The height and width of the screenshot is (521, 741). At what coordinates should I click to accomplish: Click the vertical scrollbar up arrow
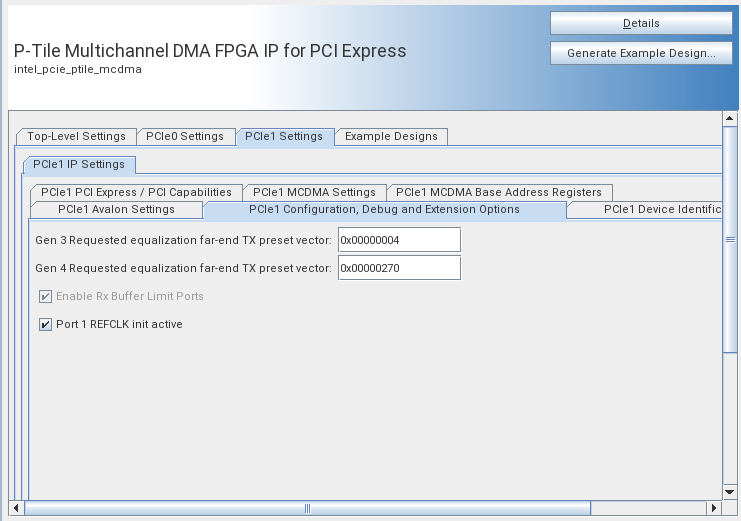click(x=730, y=119)
